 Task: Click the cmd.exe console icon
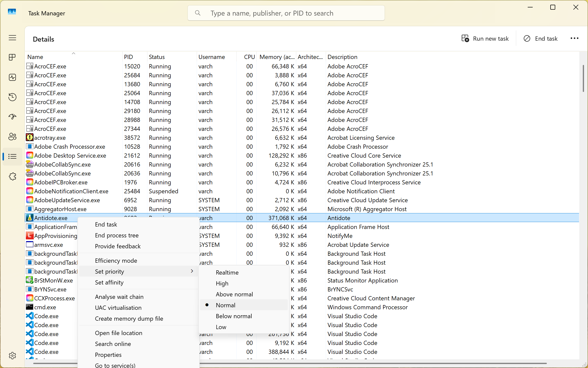click(x=30, y=307)
